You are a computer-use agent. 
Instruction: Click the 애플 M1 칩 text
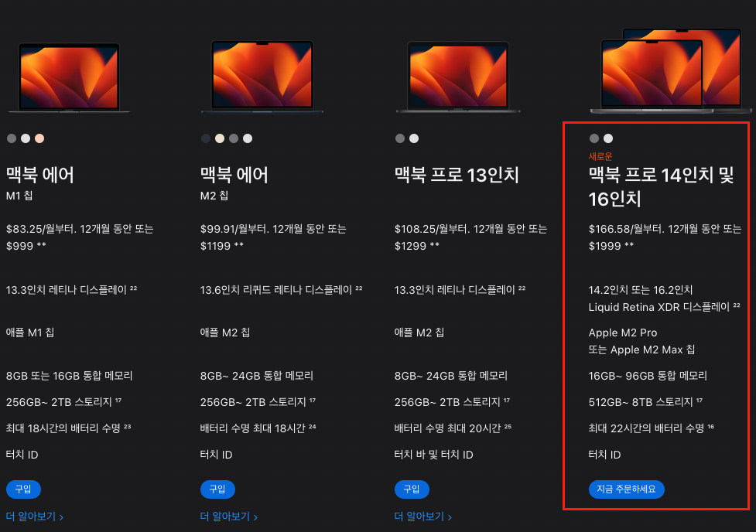coord(30,332)
